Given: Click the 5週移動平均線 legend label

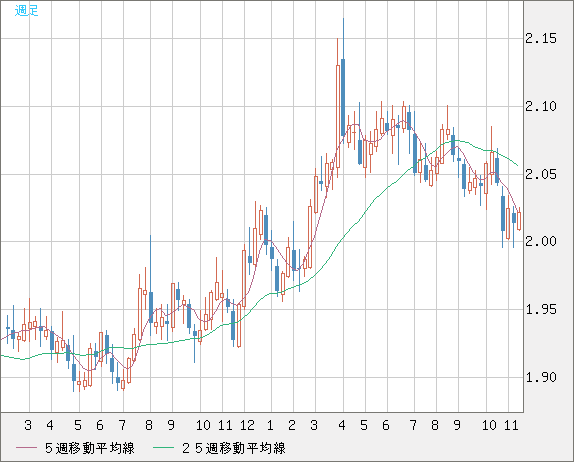Looking at the screenshot, I should coord(90,448).
